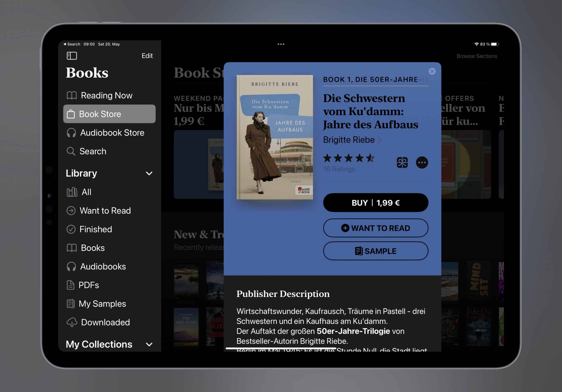Click the Search magnifier icon
The height and width of the screenshot is (392, 562).
point(71,151)
